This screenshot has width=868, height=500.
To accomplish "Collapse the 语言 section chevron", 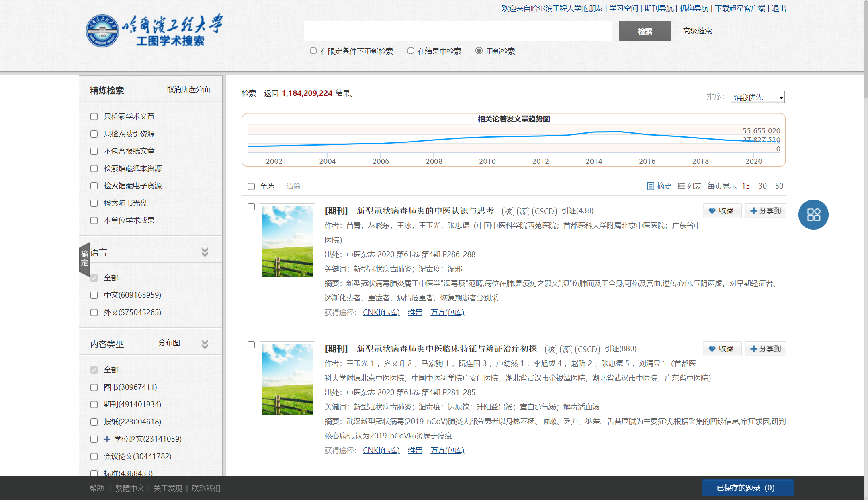I will pyautogui.click(x=205, y=252).
